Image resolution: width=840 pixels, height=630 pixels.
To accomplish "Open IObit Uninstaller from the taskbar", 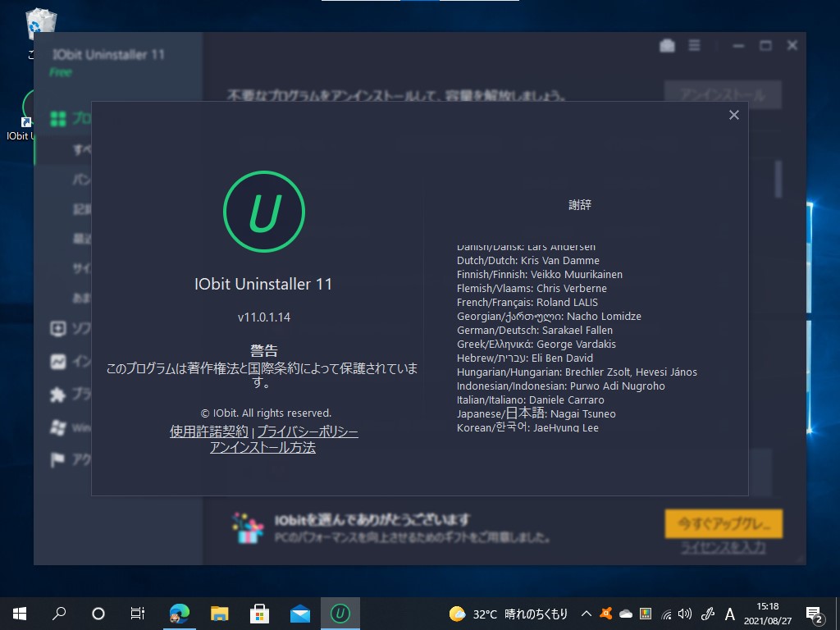I will (340, 613).
